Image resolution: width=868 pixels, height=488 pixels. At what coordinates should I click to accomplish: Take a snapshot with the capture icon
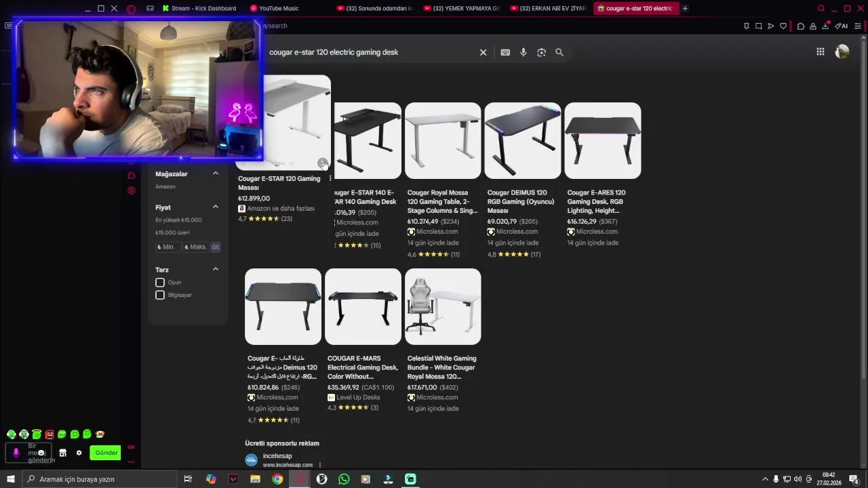point(759,26)
